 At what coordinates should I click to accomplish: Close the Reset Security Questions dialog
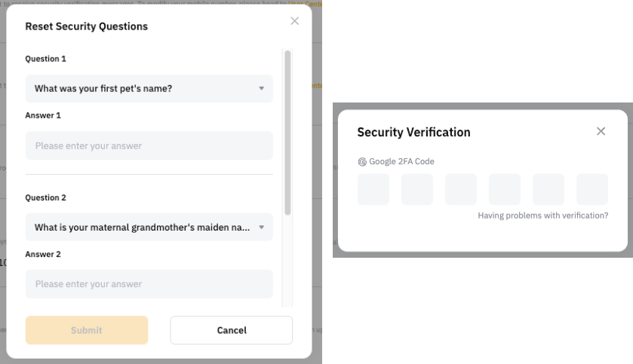[294, 21]
